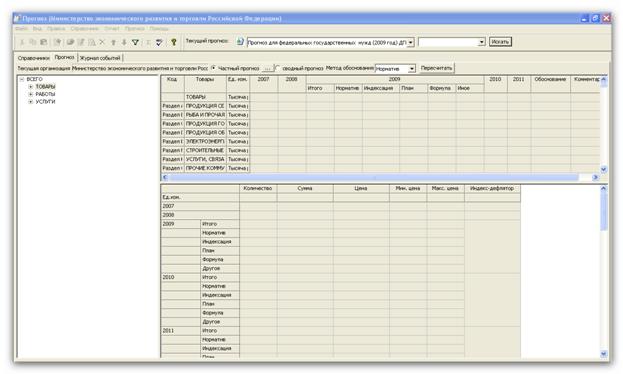The height and width of the screenshot is (374, 623).
Task: Click the Пересчитать button
Action: pos(436,68)
